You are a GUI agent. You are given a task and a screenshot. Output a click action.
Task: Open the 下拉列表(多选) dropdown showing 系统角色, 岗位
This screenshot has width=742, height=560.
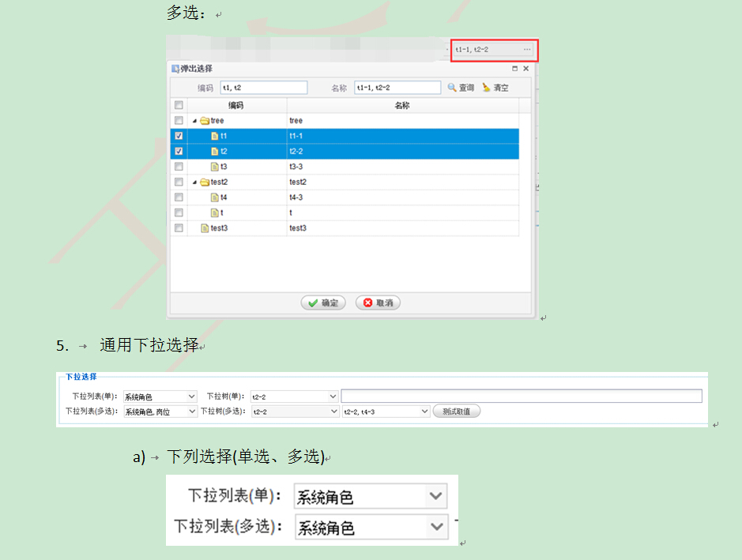192,412
